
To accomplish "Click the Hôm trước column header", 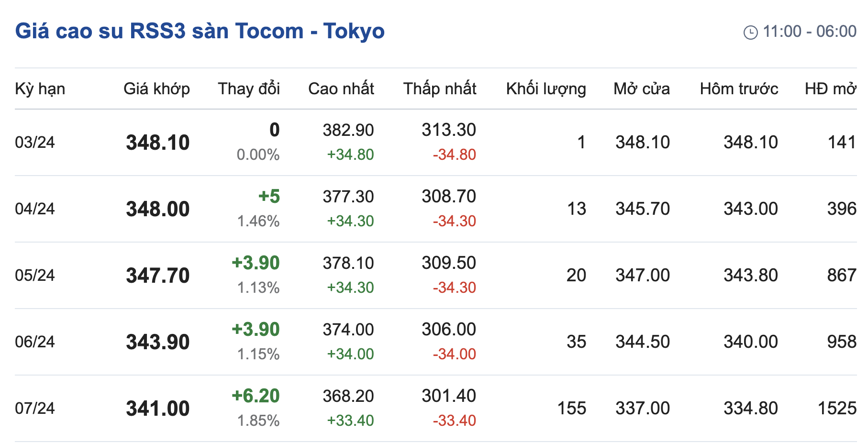I will [739, 89].
